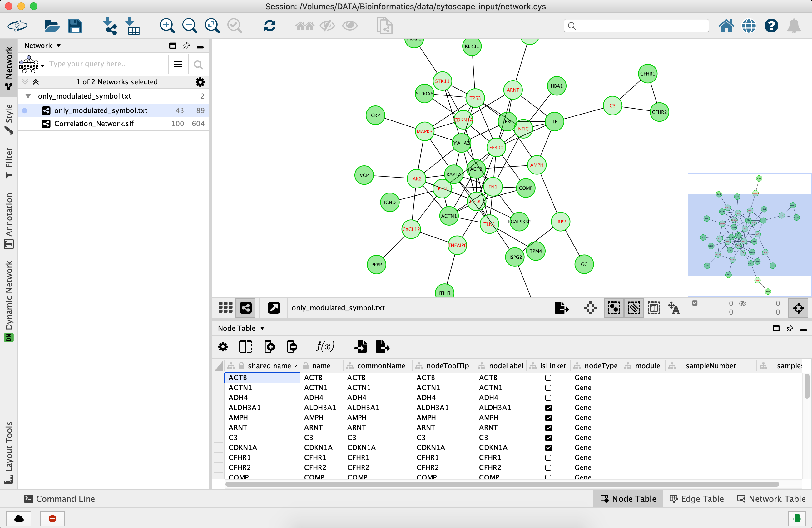
Task: Check isLinker for CFHR1
Action: click(548, 457)
